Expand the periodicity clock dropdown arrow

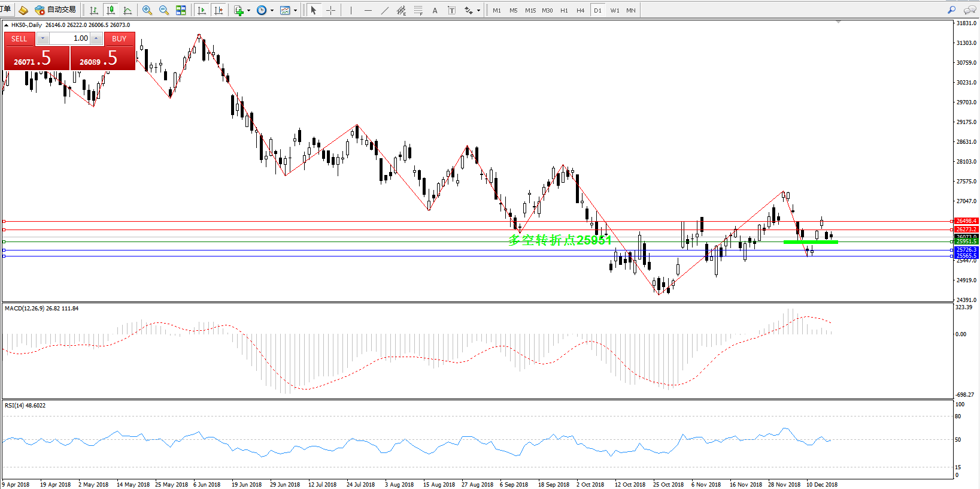pos(272,10)
